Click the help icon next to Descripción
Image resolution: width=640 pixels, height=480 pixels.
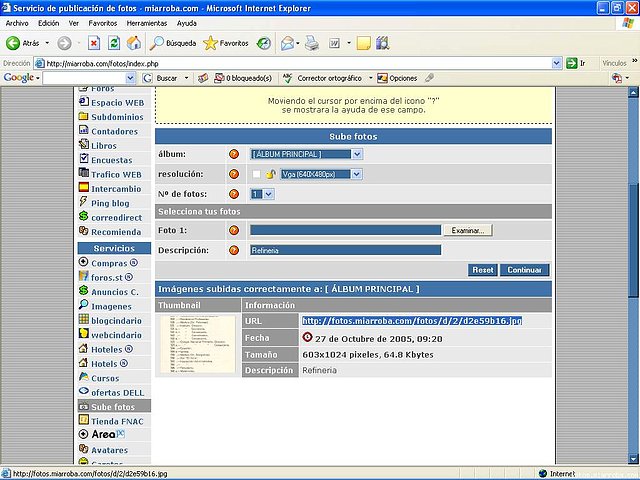[x=234, y=250]
